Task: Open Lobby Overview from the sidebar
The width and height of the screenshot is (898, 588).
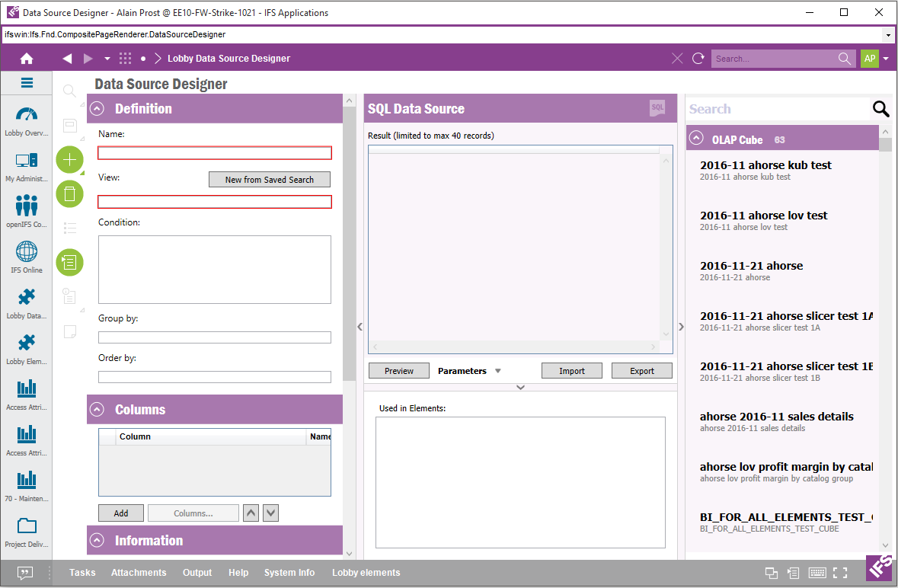Action: tap(27, 122)
